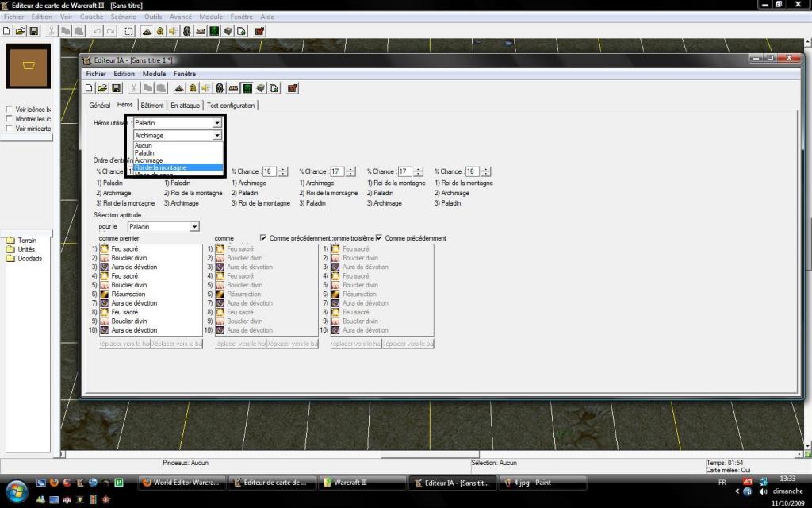Click horizontal scrollbar under map view
Image resolution: width=812 pixels, height=508 pixels.
click(430, 454)
